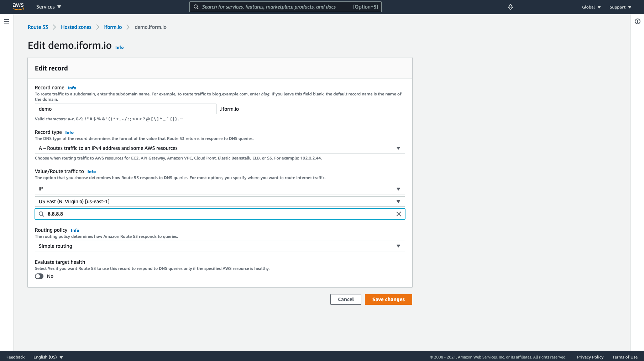The width and height of the screenshot is (644, 361).
Task: Open the US East region dropdown
Action: [x=220, y=202]
